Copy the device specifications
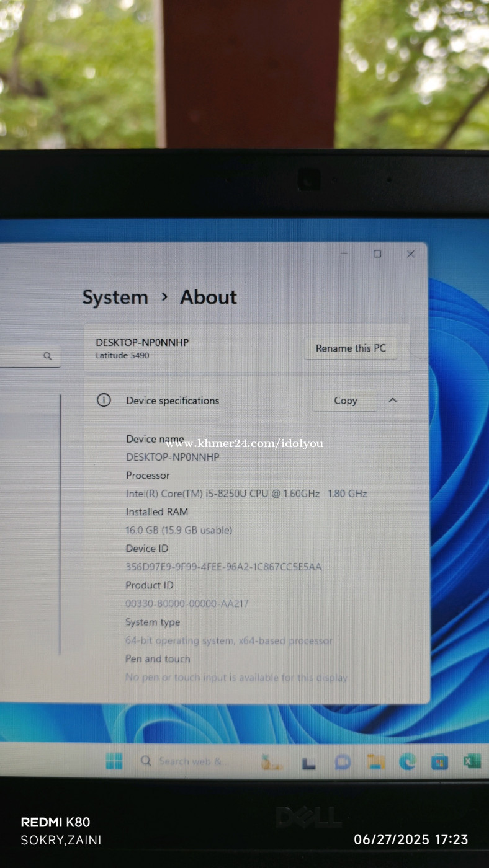This screenshot has height=868, width=489. (x=345, y=401)
